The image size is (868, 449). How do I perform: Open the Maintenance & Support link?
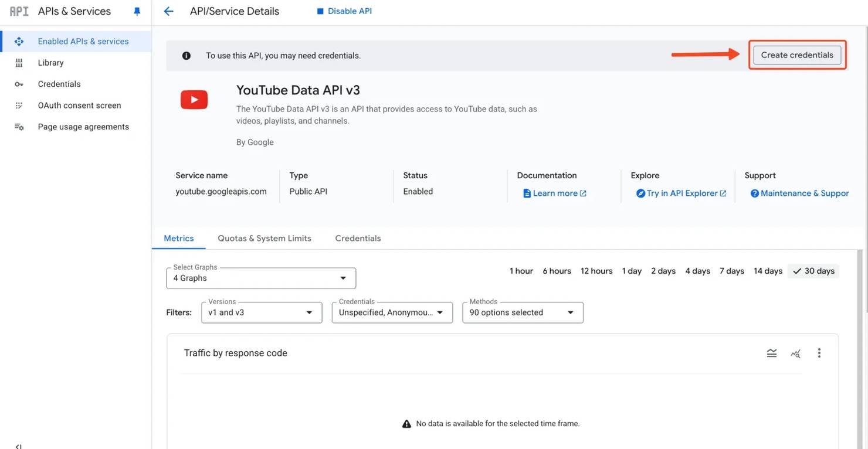800,193
